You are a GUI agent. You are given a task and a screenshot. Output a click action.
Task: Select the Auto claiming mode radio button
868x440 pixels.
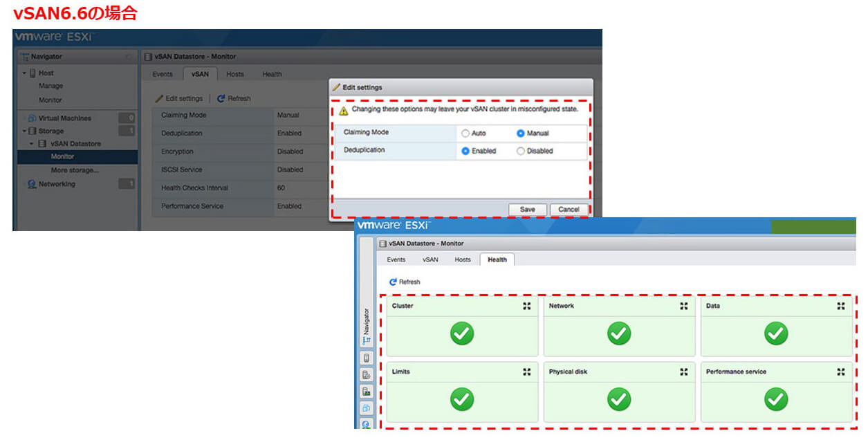tap(465, 133)
